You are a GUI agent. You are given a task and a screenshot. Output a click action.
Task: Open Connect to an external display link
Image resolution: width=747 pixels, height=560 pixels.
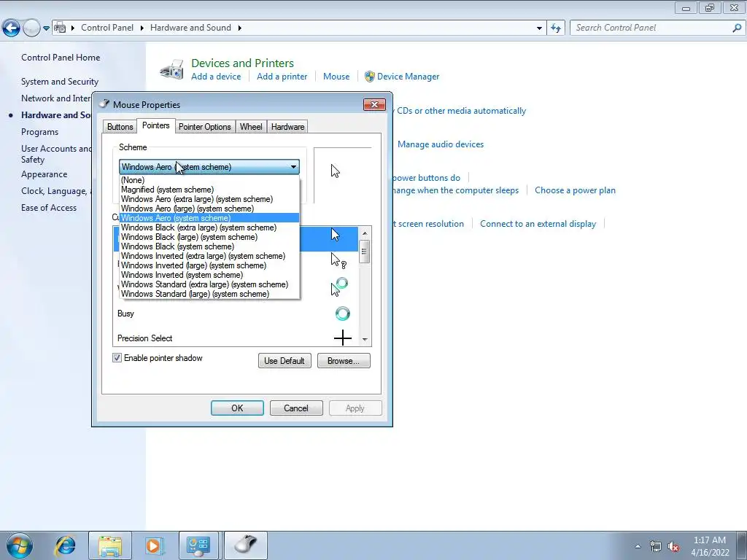click(x=538, y=224)
